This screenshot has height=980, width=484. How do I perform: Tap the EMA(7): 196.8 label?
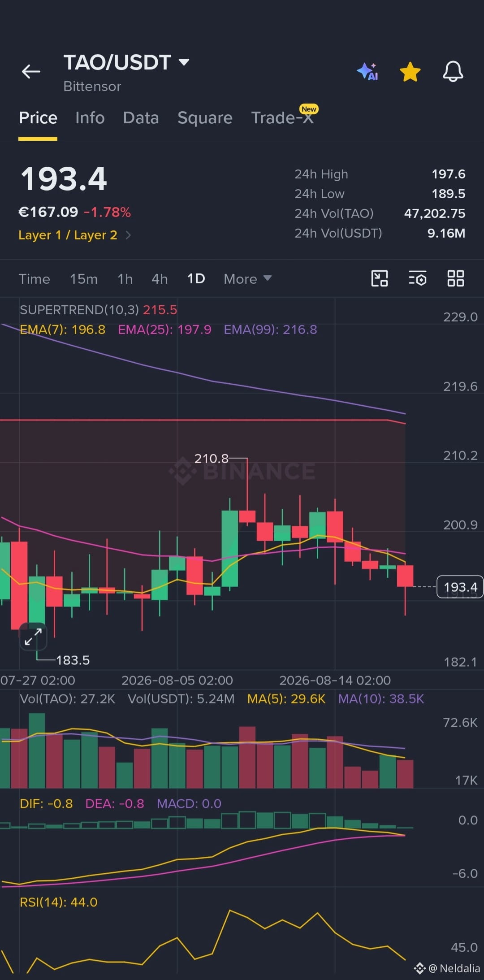pos(63,330)
